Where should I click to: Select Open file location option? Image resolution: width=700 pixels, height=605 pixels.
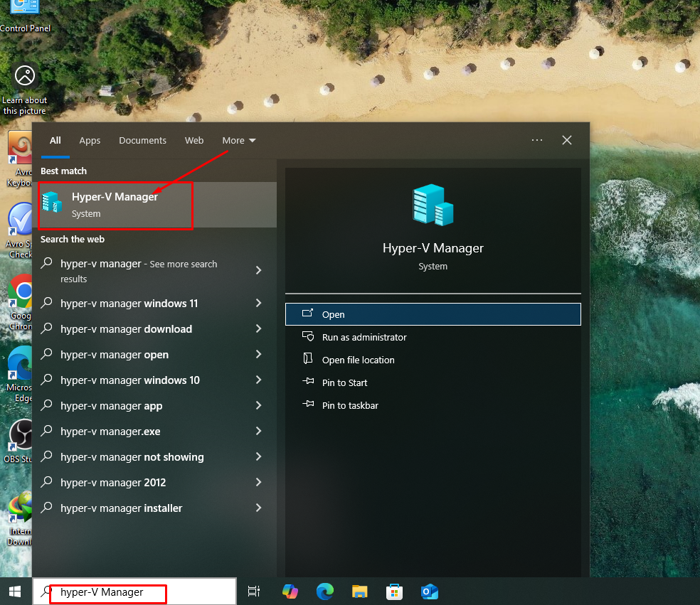click(x=358, y=360)
